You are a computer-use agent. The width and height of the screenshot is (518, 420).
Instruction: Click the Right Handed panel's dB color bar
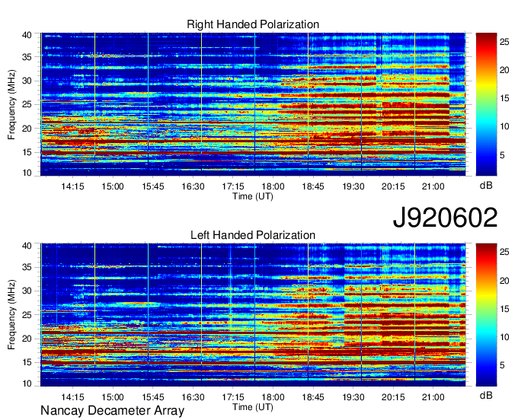[x=486, y=104]
